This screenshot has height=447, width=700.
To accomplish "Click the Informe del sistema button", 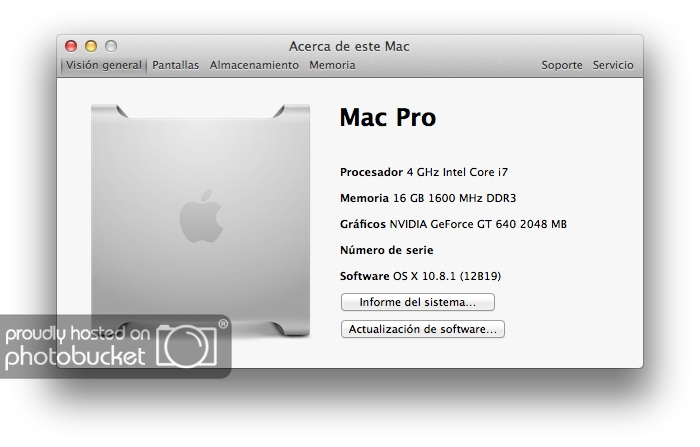I will pos(417,302).
